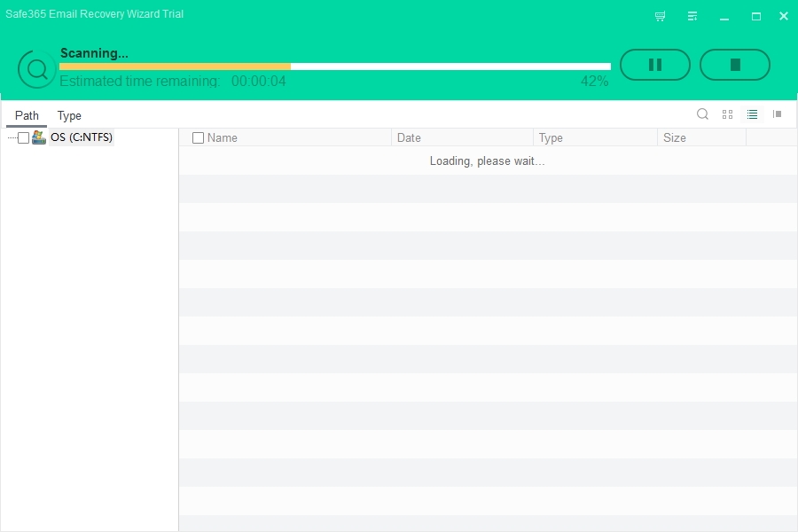Click the circular scan magnifier icon
The image size is (798, 532).
tap(36, 69)
